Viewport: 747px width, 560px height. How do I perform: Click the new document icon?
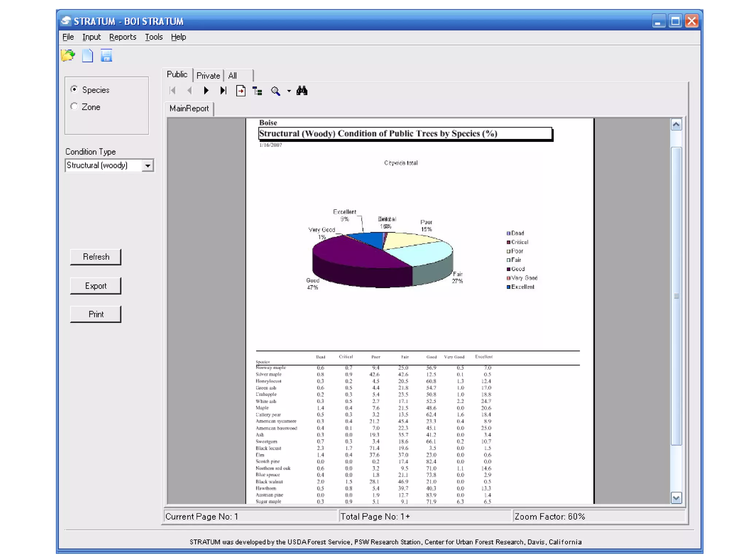pos(88,55)
